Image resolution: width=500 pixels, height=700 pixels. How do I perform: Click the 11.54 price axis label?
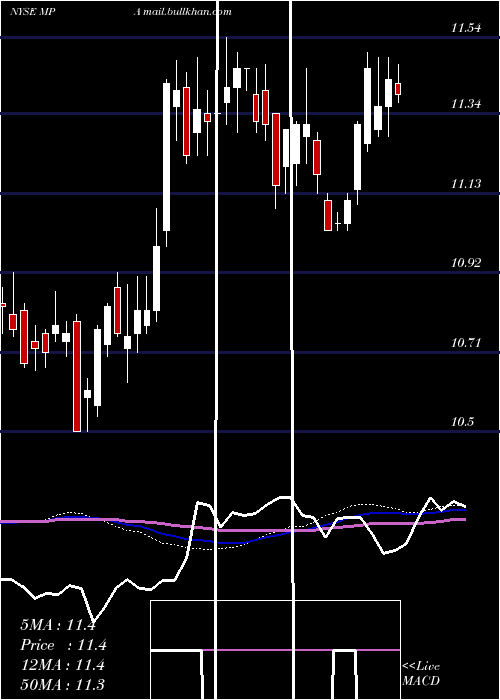(466, 28)
